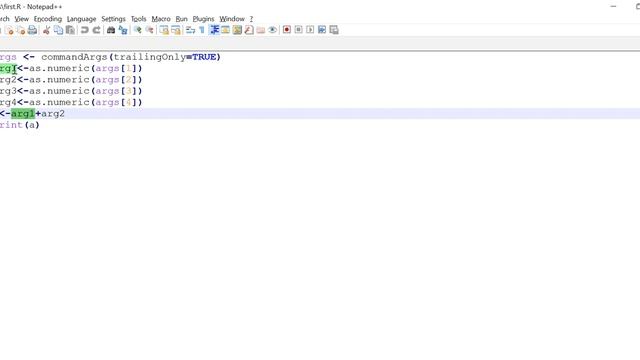This screenshot has width=640, height=360.
Task: Open the Window menu
Action: [232, 19]
